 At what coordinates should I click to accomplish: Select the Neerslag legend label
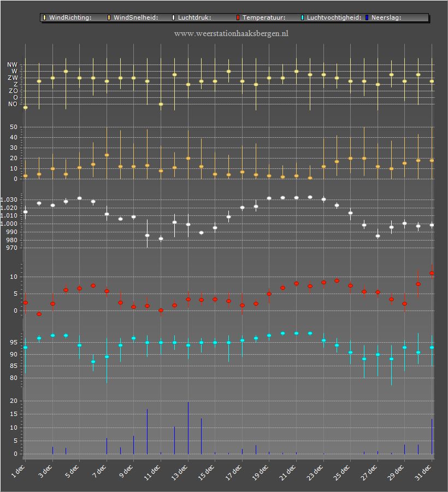pyautogui.click(x=386, y=17)
